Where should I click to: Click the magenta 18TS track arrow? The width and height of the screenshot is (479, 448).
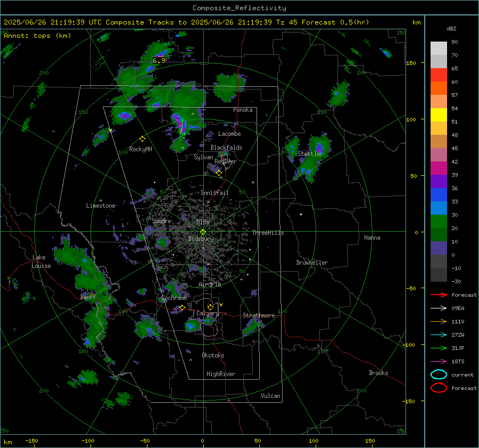[x=439, y=362]
